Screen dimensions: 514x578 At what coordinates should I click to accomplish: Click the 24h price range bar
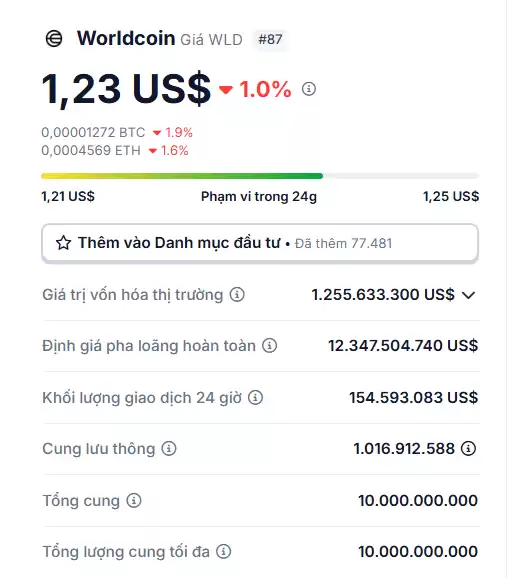pyautogui.click(x=260, y=176)
